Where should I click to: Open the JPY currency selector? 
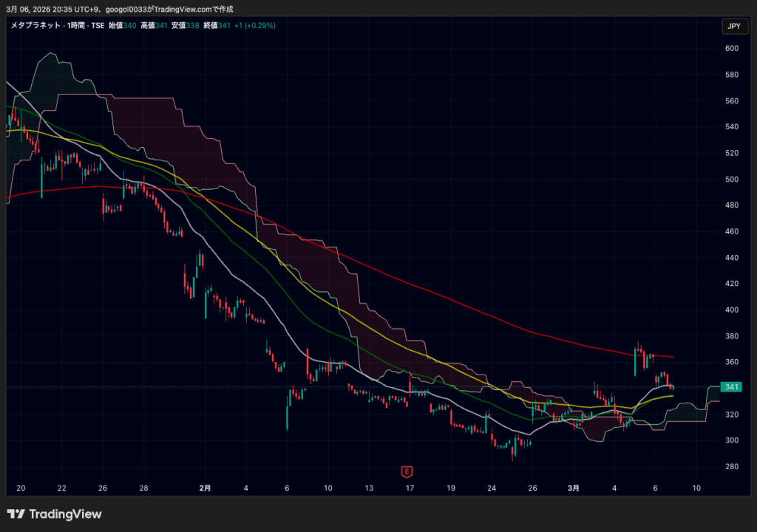(x=733, y=27)
